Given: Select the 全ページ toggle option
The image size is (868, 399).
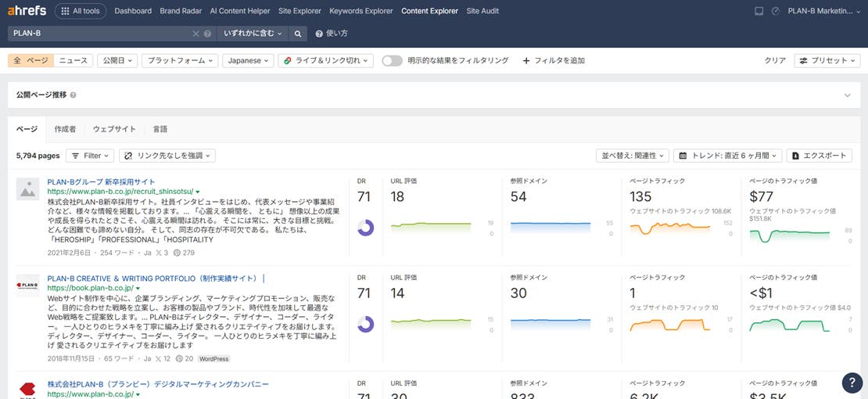Looking at the screenshot, I should (30, 60).
